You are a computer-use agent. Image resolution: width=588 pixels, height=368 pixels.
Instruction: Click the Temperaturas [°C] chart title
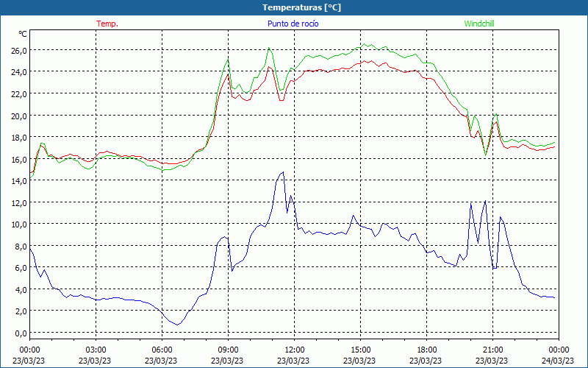301,7
